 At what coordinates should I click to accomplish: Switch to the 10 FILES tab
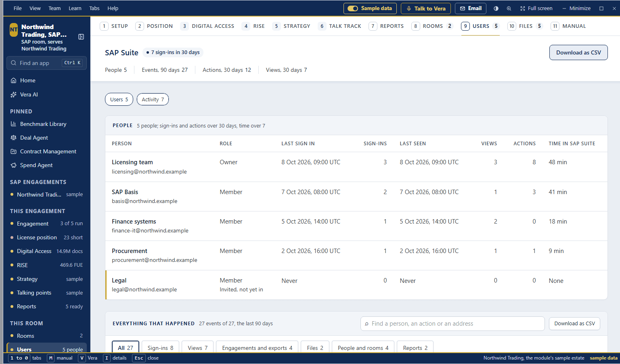tap(525, 26)
